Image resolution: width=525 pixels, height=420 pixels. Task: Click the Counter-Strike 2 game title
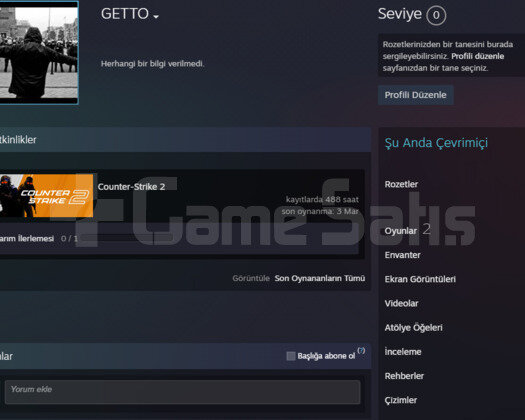coord(131,187)
